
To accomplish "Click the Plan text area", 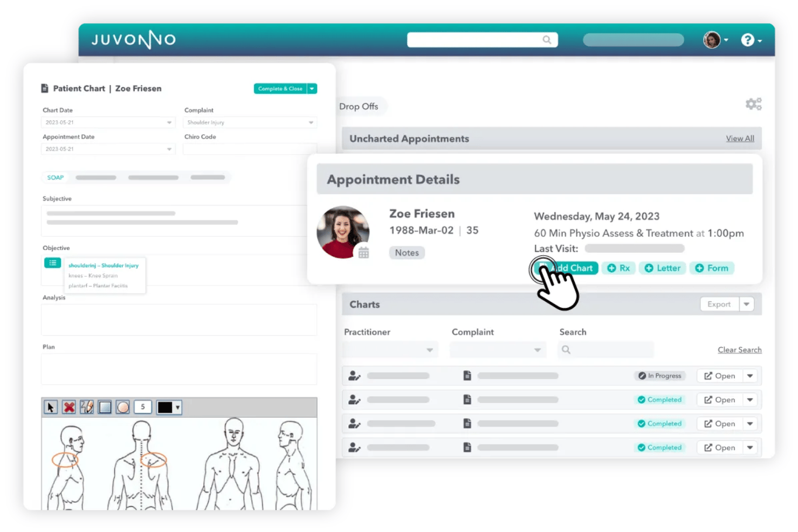I will click(x=179, y=369).
